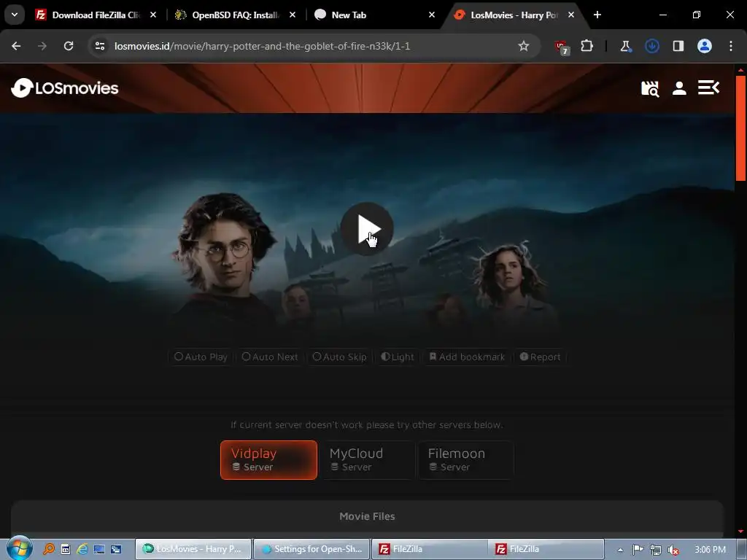Switch to the Filemoon server

(x=466, y=460)
